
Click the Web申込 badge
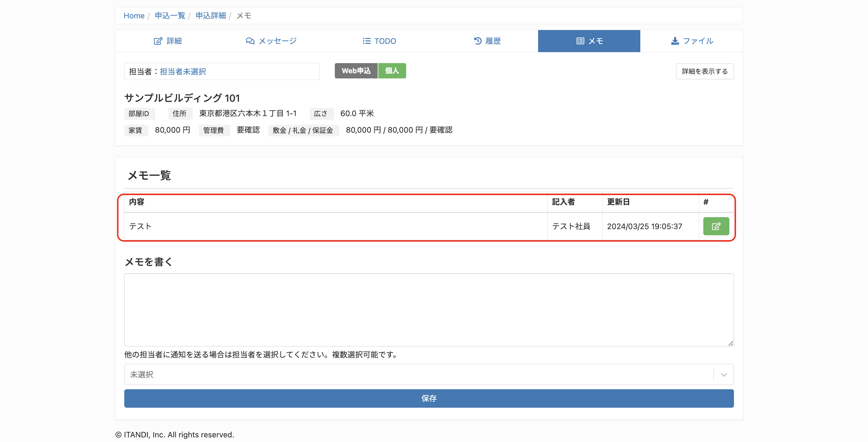(x=356, y=71)
